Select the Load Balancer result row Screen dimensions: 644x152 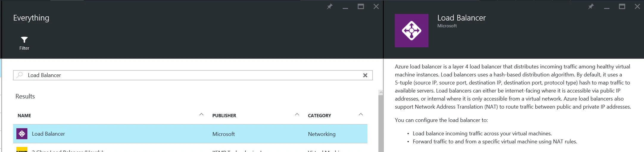119,134
